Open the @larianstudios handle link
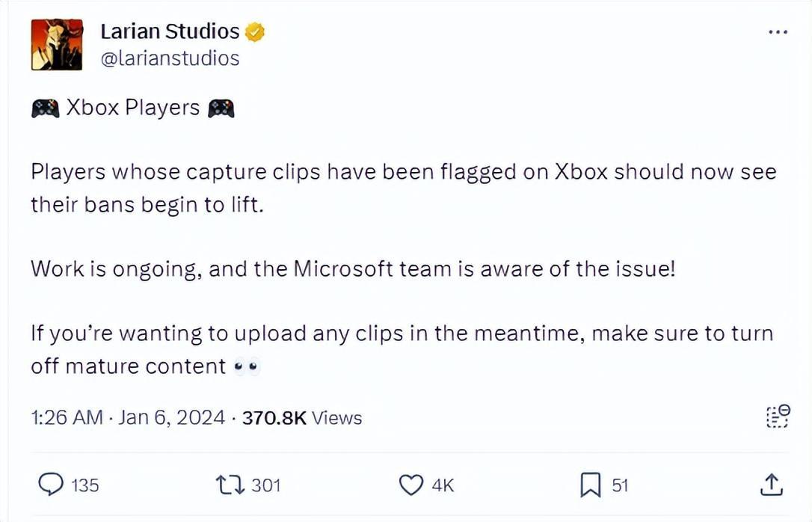This screenshot has height=522, width=812. [170, 58]
